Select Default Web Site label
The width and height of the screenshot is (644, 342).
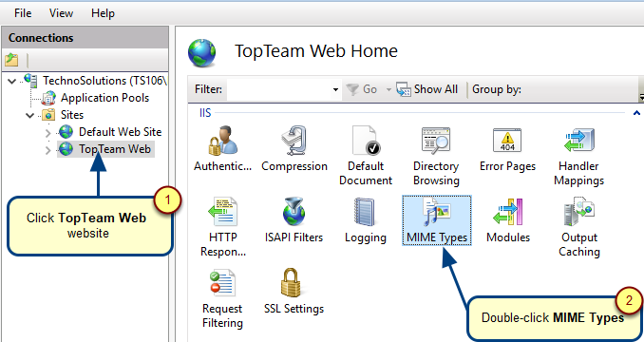(x=120, y=132)
